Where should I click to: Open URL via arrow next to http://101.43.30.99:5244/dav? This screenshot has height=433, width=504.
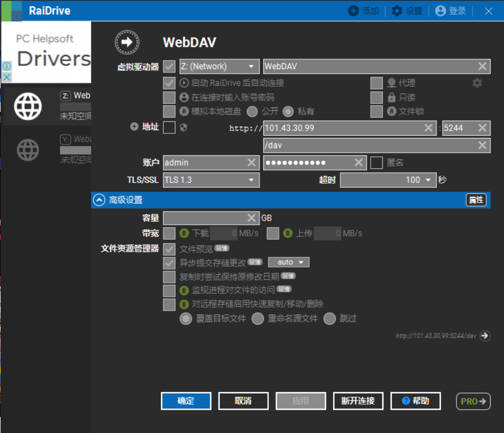485,336
